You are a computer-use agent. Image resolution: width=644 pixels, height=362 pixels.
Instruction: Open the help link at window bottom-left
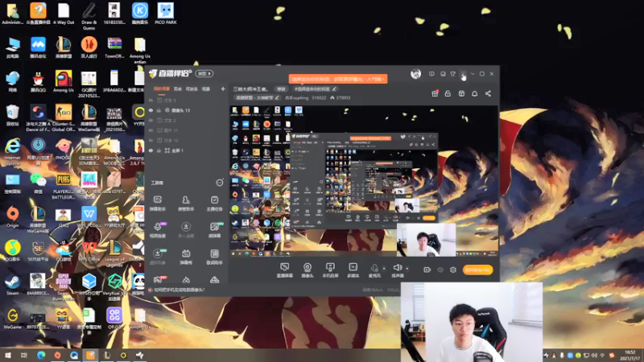point(179,290)
